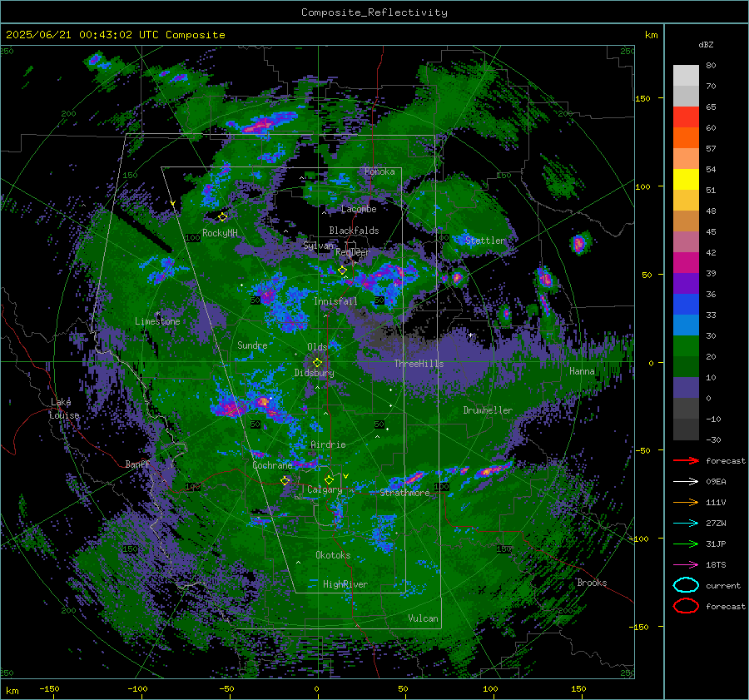Click the orange swatch beside 60 dBZ
This screenshot has width=749, height=700.
686,138
